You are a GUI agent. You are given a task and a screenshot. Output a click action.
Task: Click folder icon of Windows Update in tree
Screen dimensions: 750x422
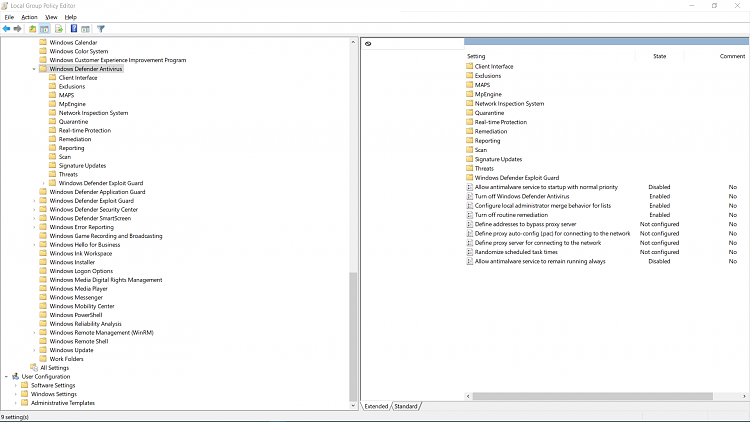[x=43, y=350]
